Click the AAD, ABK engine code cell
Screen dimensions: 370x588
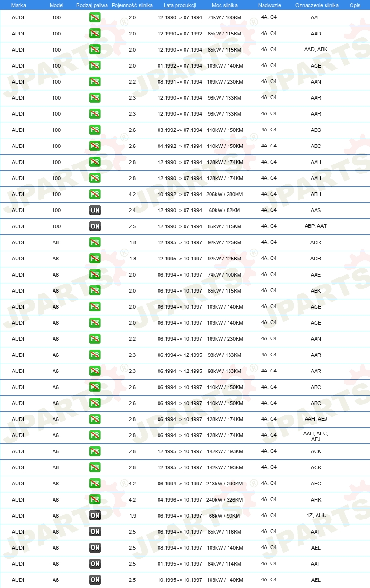coord(316,50)
